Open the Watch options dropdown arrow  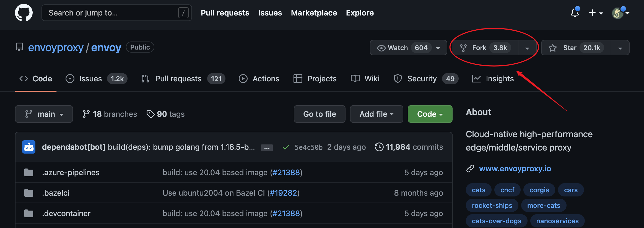[x=438, y=48]
